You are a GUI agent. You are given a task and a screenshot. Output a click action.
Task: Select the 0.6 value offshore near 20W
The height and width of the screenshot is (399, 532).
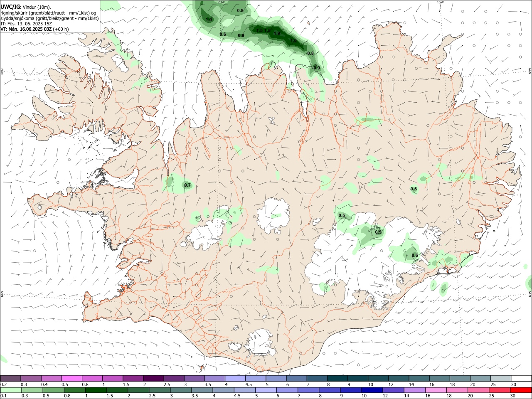pyautogui.click(x=223, y=34)
